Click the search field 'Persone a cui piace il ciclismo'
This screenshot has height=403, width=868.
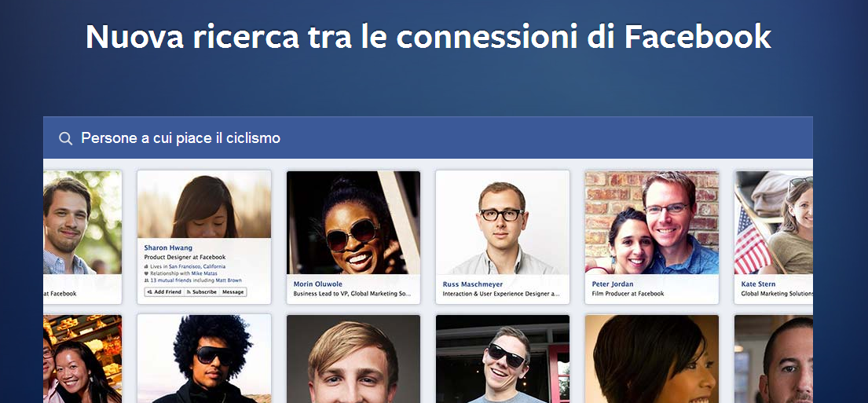point(428,137)
